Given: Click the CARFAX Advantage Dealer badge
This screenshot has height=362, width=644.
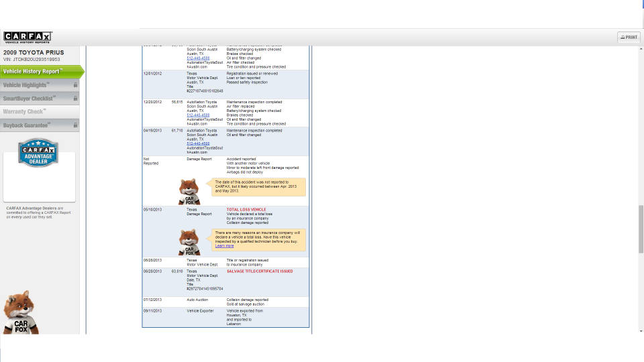Looking at the screenshot, I should pyautogui.click(x=38, y=153).
